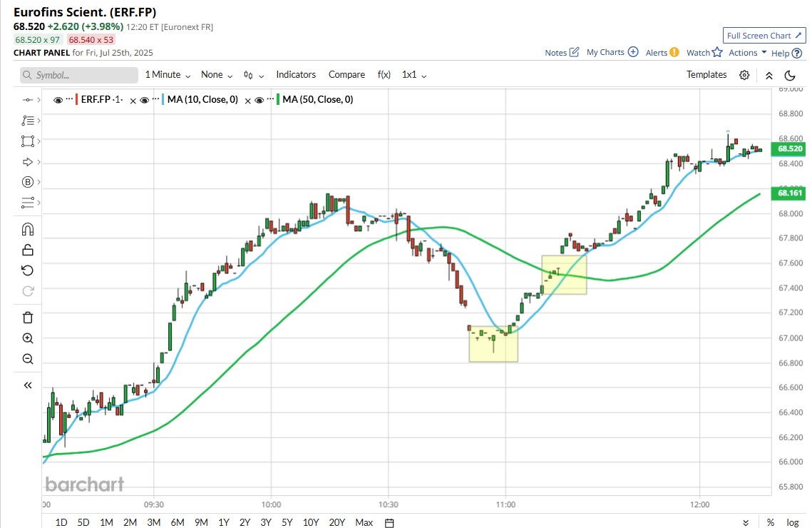
Task: Add chart to My Charts plus icon
Action: tap(633, 52)
